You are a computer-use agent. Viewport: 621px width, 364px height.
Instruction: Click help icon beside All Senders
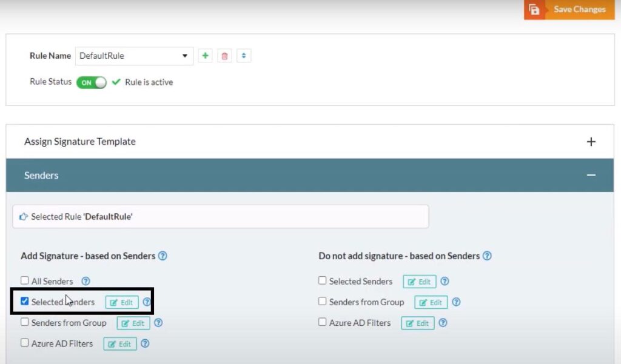(86, 281)
